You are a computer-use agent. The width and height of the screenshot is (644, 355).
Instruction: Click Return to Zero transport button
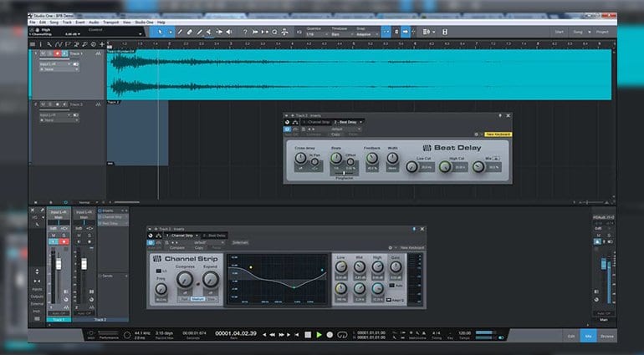tap(297, 335)
